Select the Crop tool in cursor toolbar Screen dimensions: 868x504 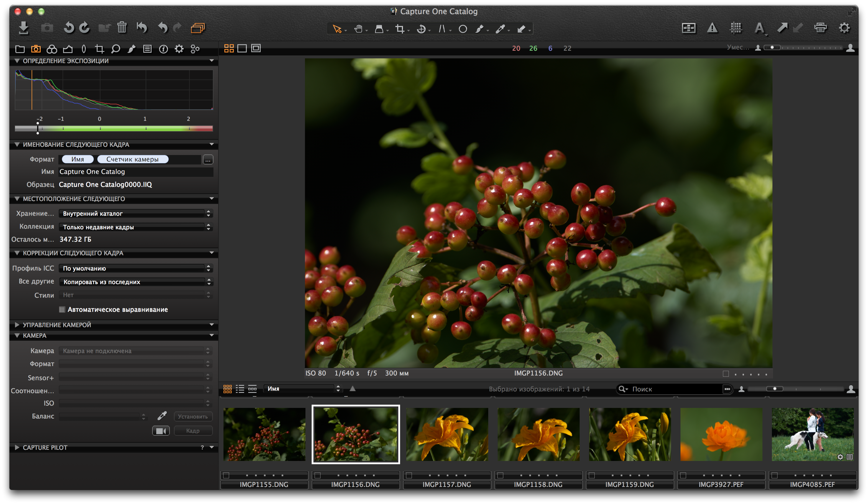(x=400, y=29)
